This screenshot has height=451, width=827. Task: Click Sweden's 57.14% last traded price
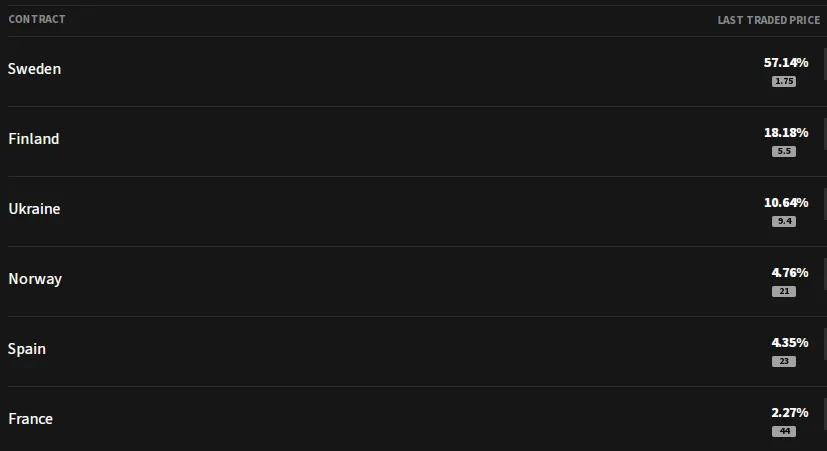pyautogui.click(x=786, y=62)
